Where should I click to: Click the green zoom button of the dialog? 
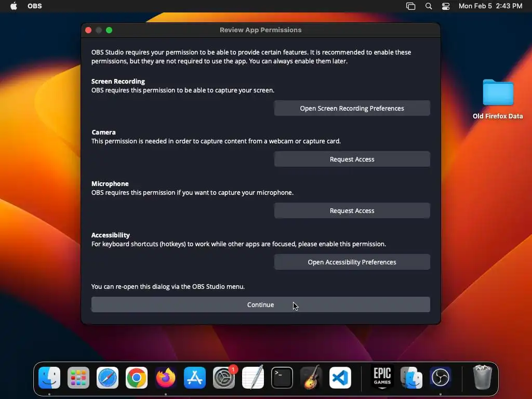pos(109,30)
